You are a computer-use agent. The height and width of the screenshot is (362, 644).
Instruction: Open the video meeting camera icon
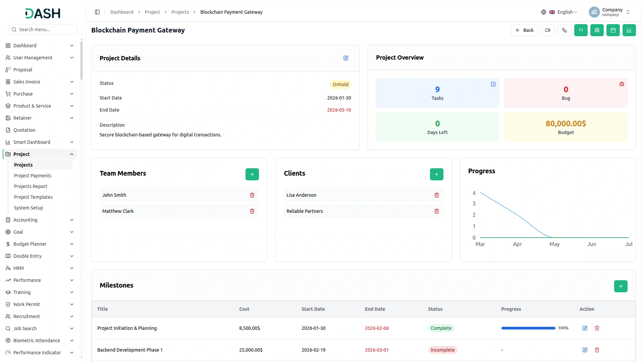pos(548,30)
